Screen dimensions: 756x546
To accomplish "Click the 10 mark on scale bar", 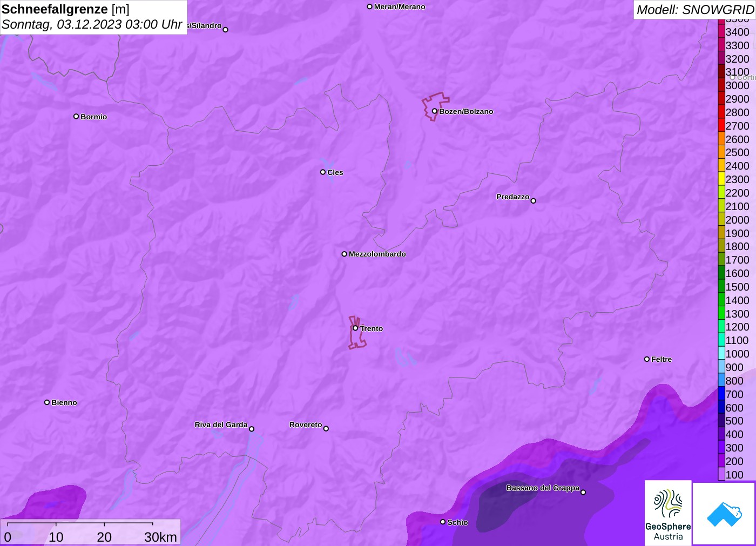I will (x=56, y=537).
